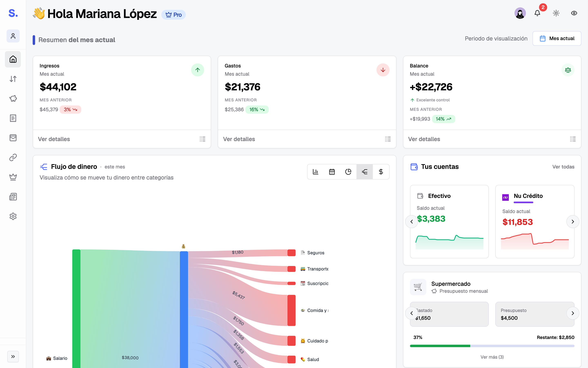The image size is (588, 368).
Task: Open the Mes actual period selector
Action: click(x=557, y=38)
